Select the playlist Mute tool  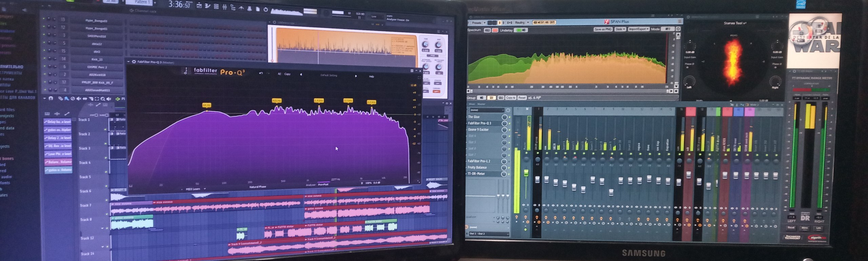(79, 99)
